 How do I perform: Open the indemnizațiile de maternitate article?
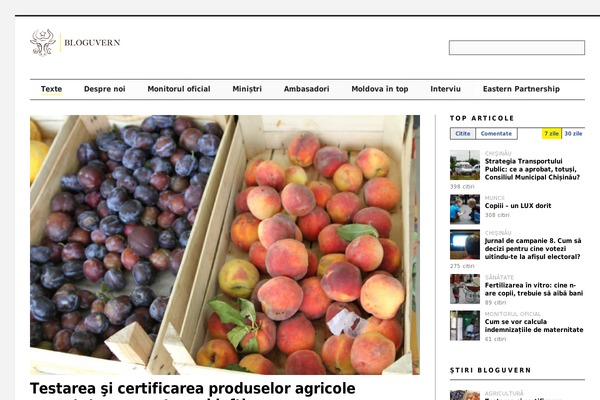pyautogui.click(x=534, y=326)
